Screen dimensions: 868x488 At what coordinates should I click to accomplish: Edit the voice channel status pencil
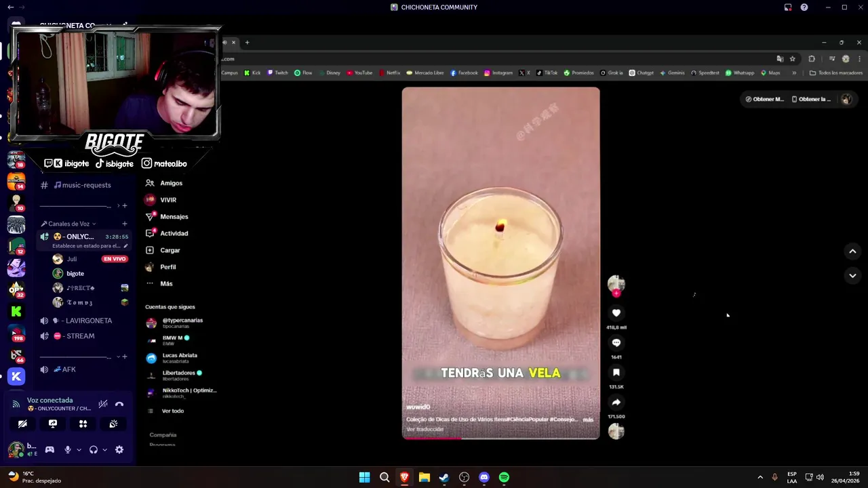[125, 246]
